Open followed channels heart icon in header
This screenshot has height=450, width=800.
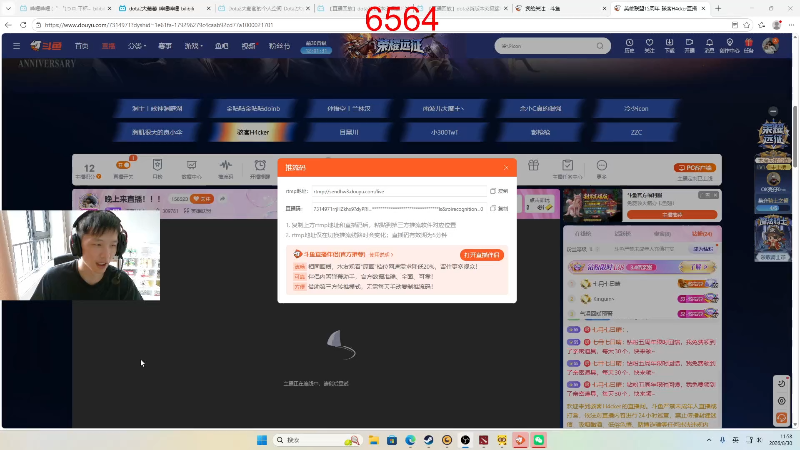point(649,45)
